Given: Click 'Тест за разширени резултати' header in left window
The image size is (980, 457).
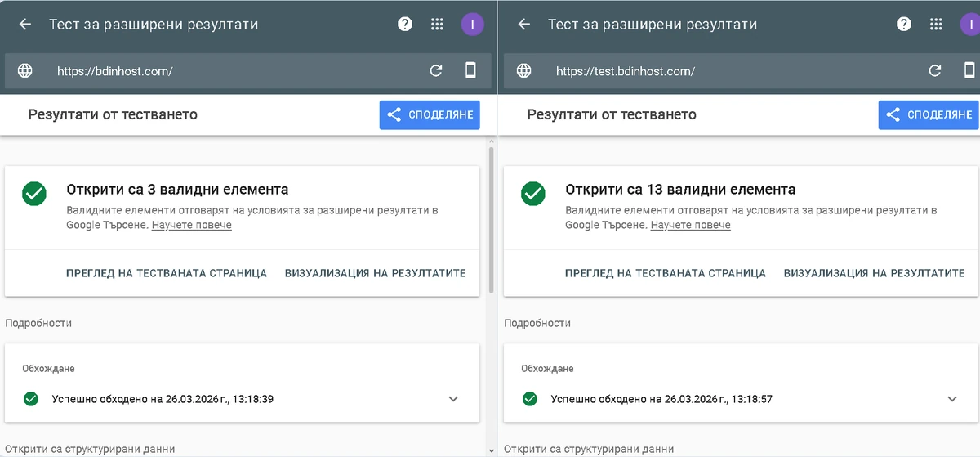Looking at the screenshot, I should 154,25.
